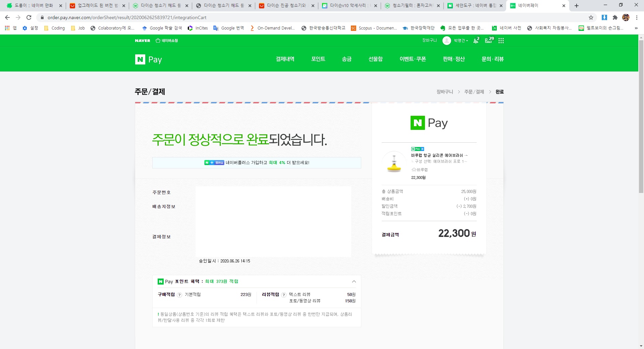Open the user name account dropdown
Viewport: 644px width, 349px height.
(461, 41)
